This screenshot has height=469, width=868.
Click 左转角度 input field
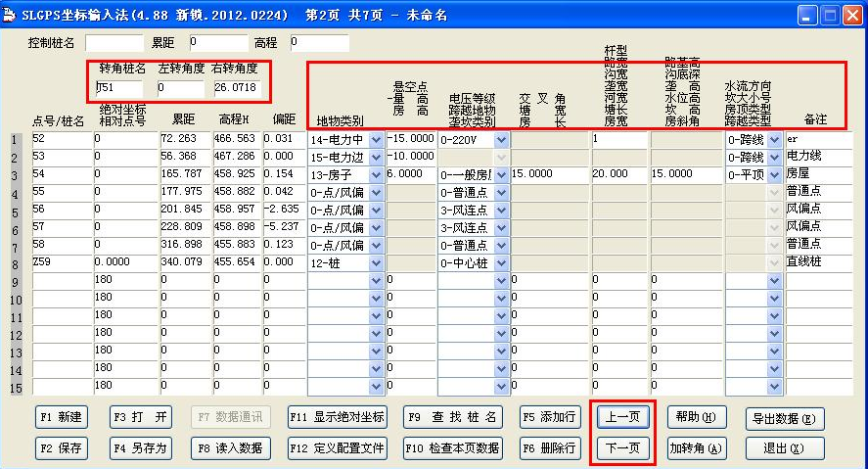click(x=180, y=88)
